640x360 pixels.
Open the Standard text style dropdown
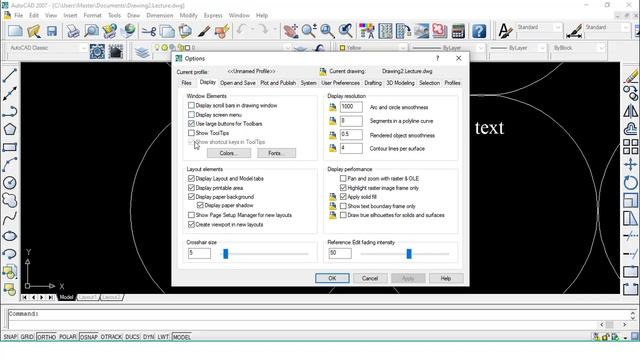(x=558, y=27)
